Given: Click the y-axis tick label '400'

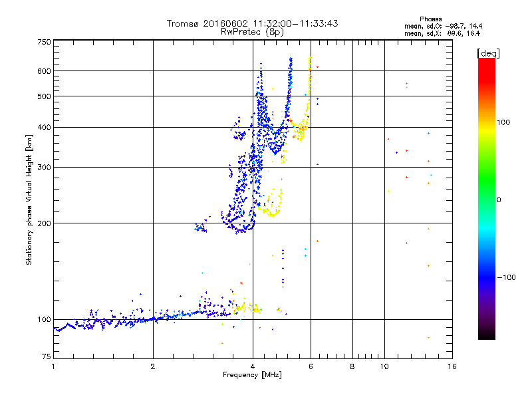Looking at the screenshot, I should point(44,127).
